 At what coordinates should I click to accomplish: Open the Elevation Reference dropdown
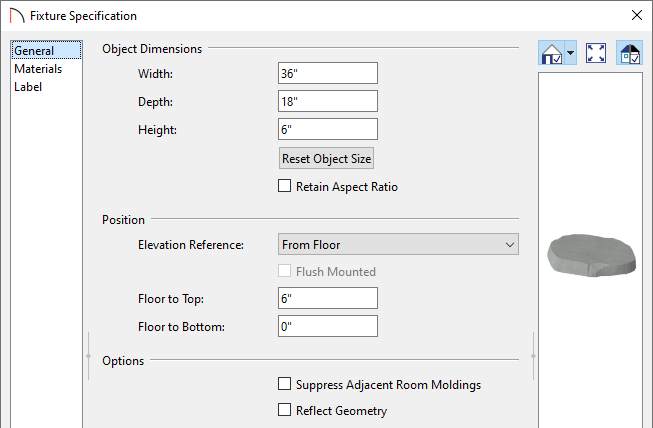[398, 244]
